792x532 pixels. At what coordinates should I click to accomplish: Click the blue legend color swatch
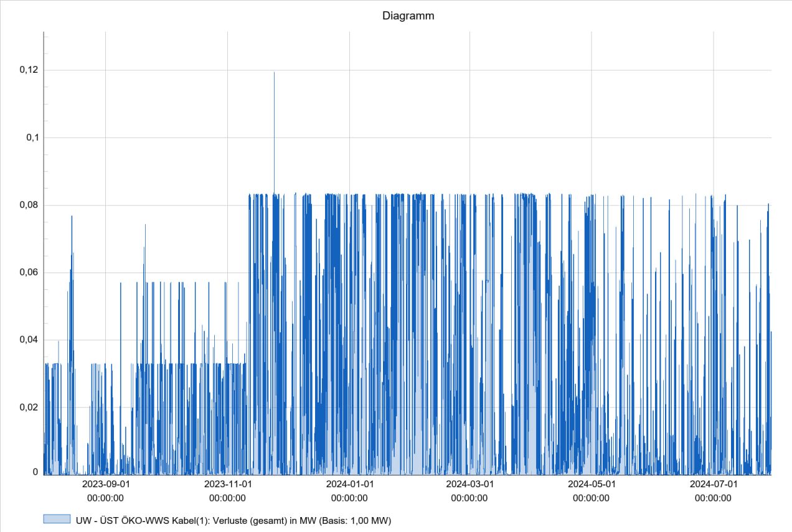[56, 520]
